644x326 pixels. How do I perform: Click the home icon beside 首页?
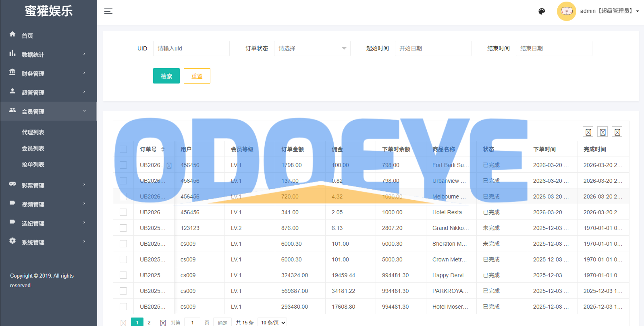(12, 34)
